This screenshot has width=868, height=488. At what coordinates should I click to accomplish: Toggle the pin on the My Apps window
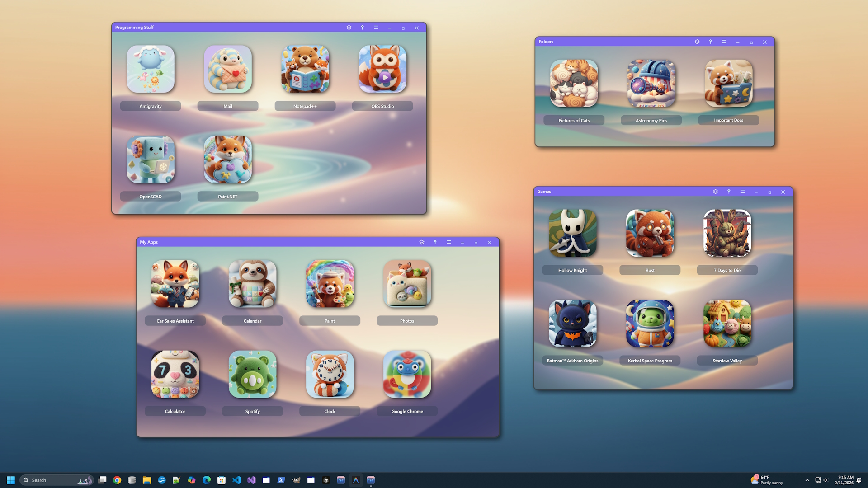click(x=435, y=242)
